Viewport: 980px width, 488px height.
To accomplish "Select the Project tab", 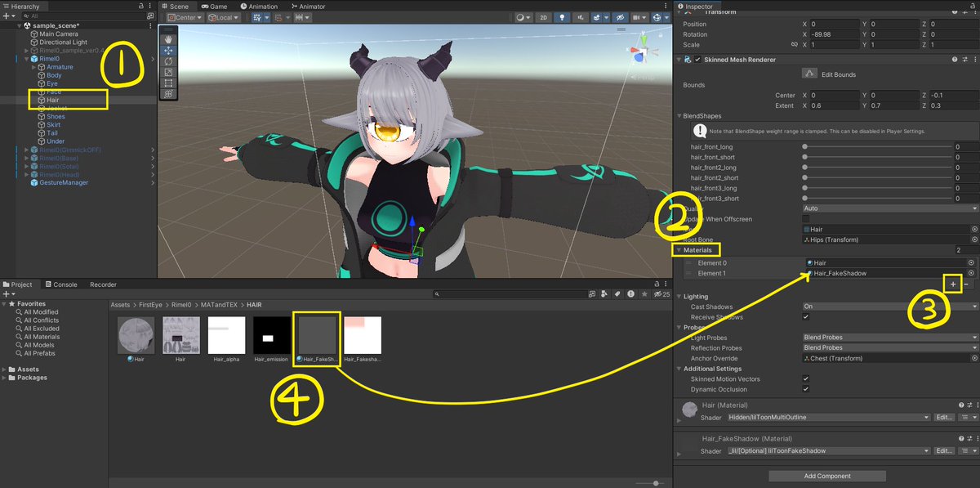I will coord(18,284).
